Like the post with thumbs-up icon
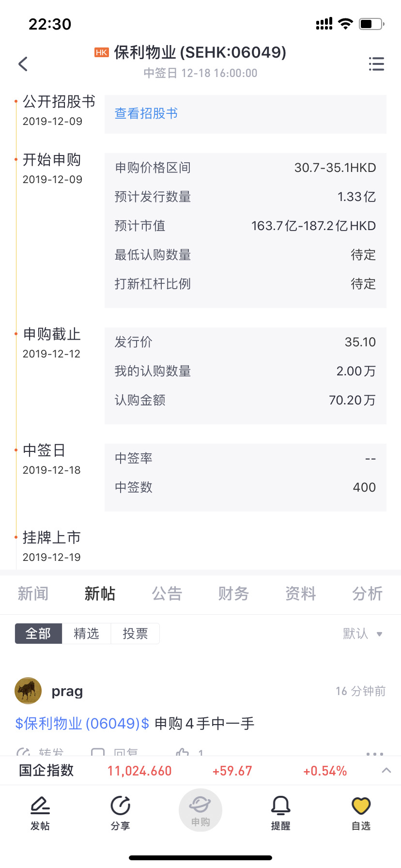 pyautogui.click(x=183, y=752)
